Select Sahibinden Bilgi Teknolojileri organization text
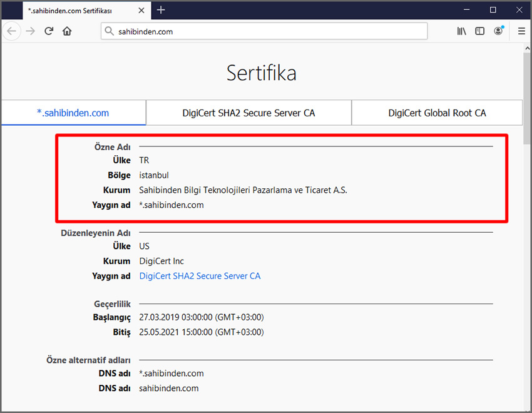532x413 pixels. pyautogui.click(x=243, y=190)
